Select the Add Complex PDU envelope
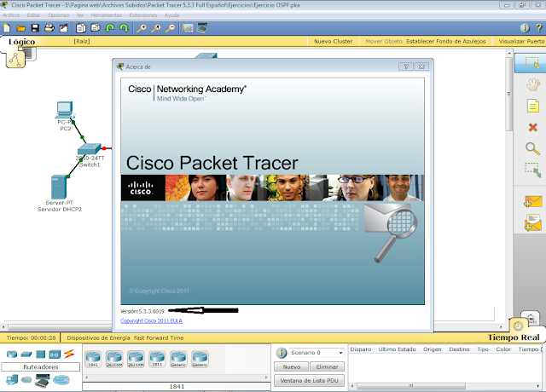546x392 pixels. point(532,223)
